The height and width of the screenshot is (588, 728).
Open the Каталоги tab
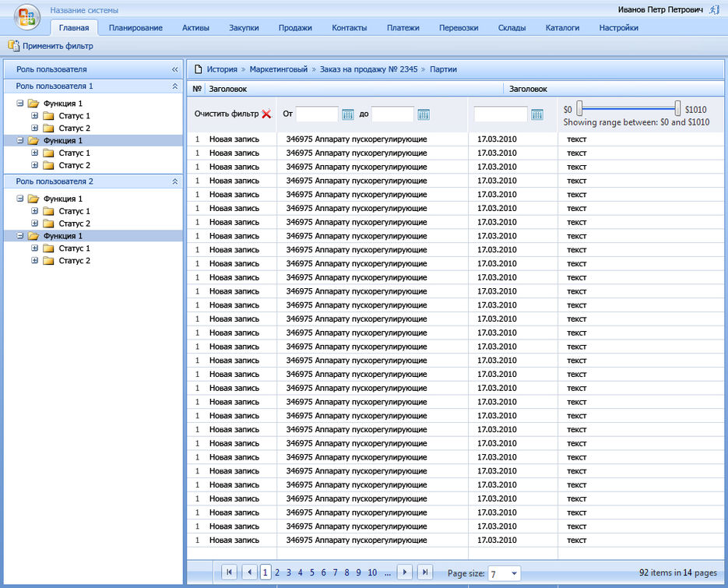tap(562, 27)
